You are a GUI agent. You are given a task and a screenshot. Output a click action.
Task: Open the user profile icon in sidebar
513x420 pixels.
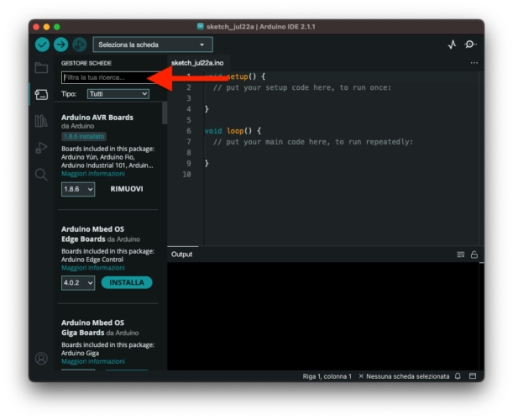pos(41,358)
